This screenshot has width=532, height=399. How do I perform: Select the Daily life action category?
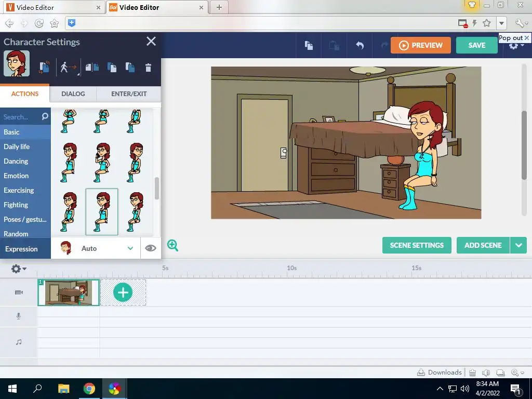pos(25,147)
